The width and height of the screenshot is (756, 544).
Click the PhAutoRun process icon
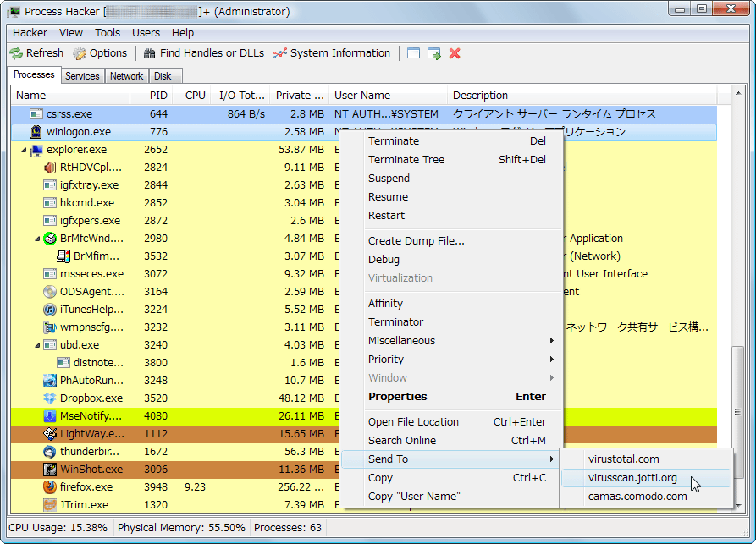click(x=50, y=381)
